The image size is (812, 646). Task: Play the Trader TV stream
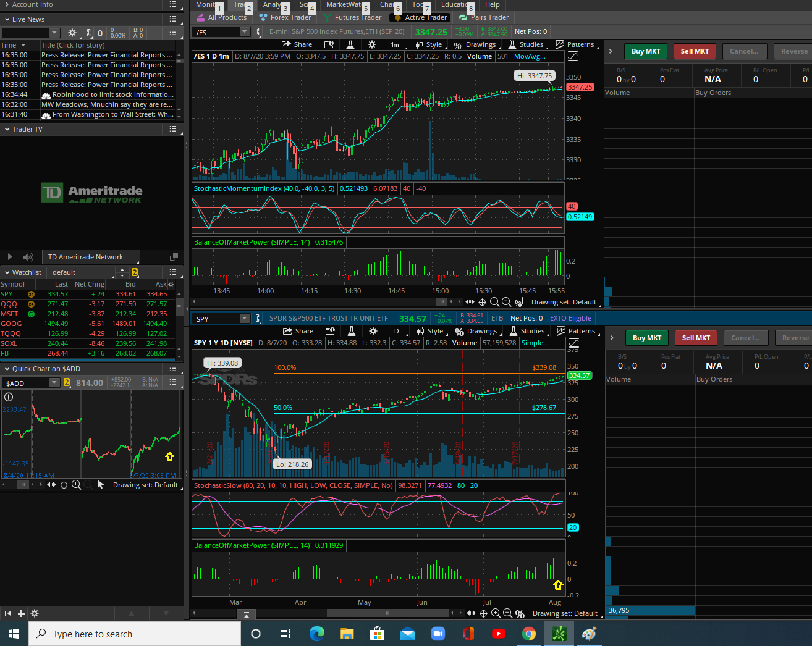point(10,257)
